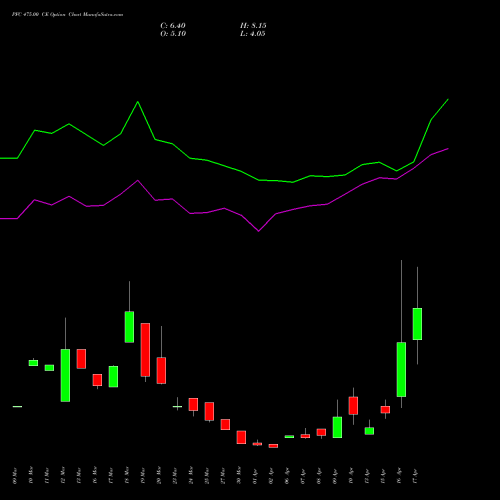The width and height of the screenshot is (500, 500).
Task: Click the 08 Apr date label
Action: click(x=319, y=476)
